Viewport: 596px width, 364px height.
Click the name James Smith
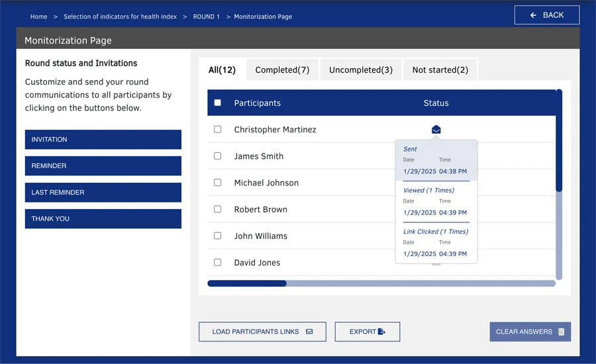tap(259, 156)
